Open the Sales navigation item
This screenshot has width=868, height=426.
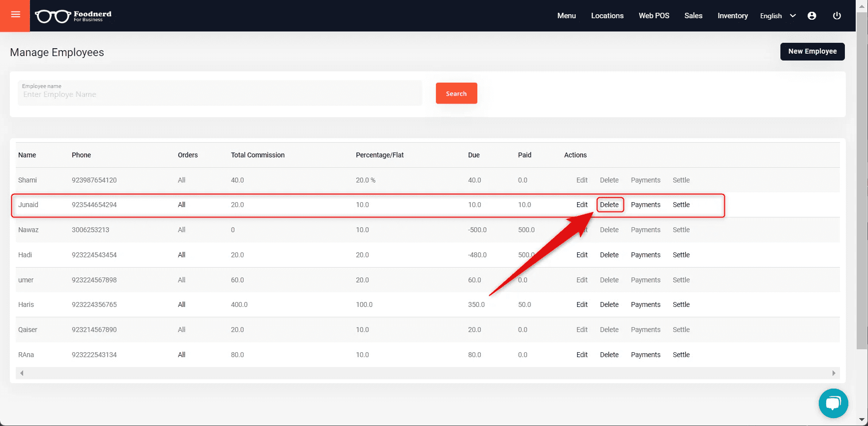693,16
